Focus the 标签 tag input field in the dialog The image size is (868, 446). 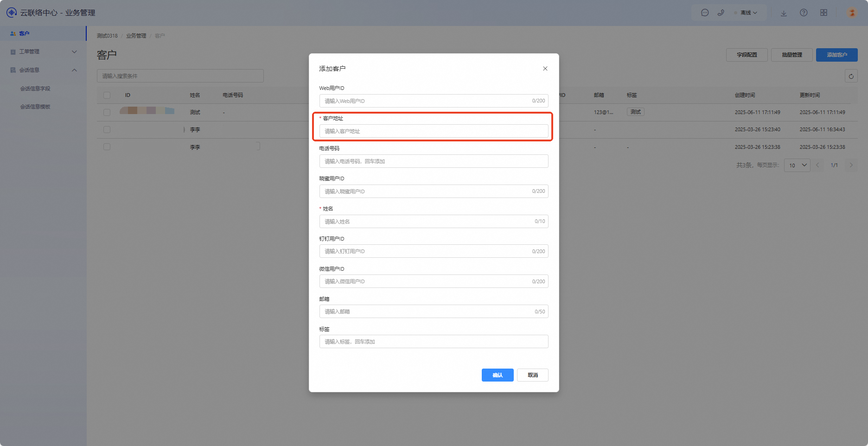click(x=434, y=342)
